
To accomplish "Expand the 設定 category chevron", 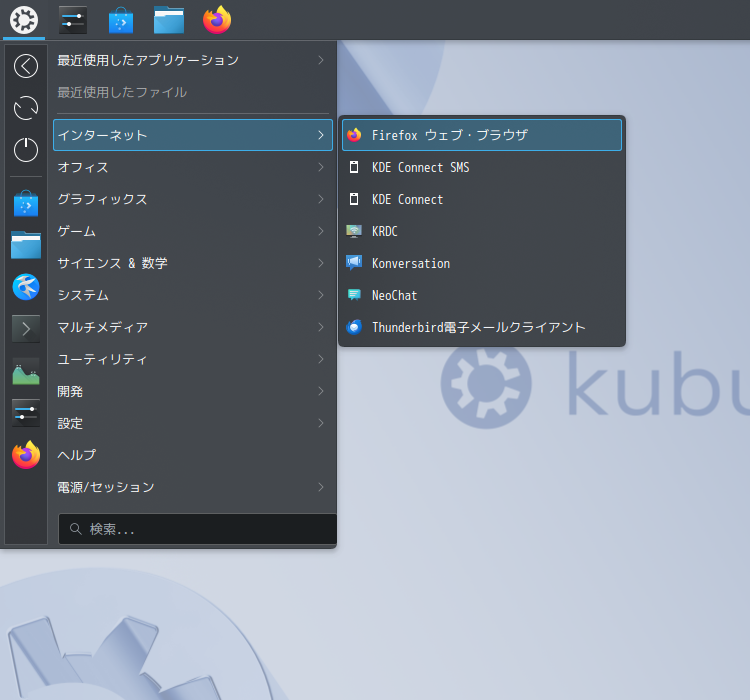I will 321,423.
